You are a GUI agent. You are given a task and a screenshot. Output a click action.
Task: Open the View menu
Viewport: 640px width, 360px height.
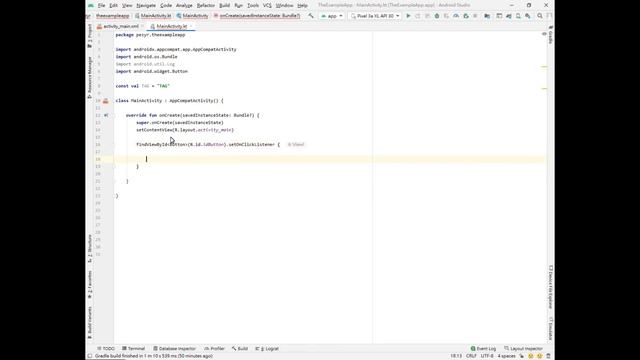(x=127, y=5)
